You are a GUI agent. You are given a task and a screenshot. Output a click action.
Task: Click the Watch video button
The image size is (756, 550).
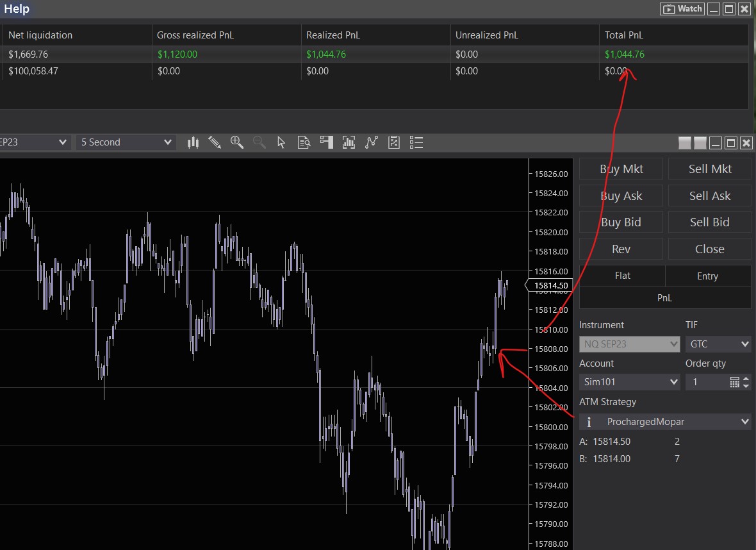pyautogui.click(x=682, y=9)
